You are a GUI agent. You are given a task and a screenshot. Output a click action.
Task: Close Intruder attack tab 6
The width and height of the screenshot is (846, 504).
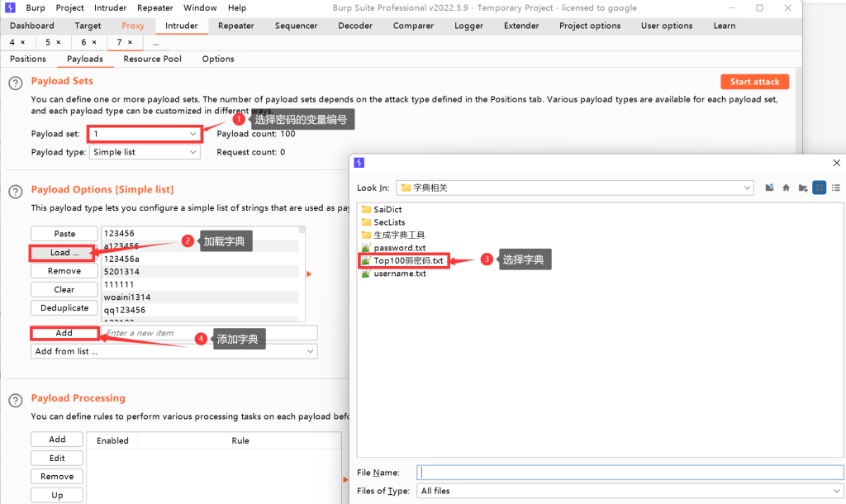tap(94, 42)
